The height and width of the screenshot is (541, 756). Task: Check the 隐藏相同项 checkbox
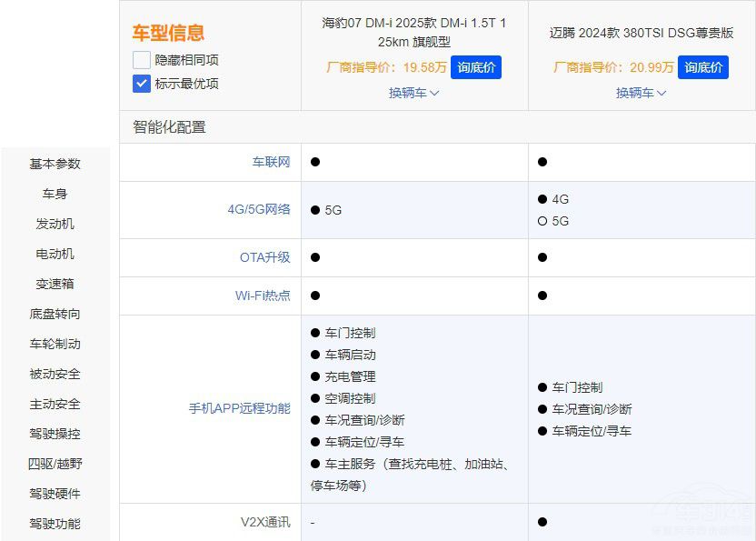tap(142, 60)
